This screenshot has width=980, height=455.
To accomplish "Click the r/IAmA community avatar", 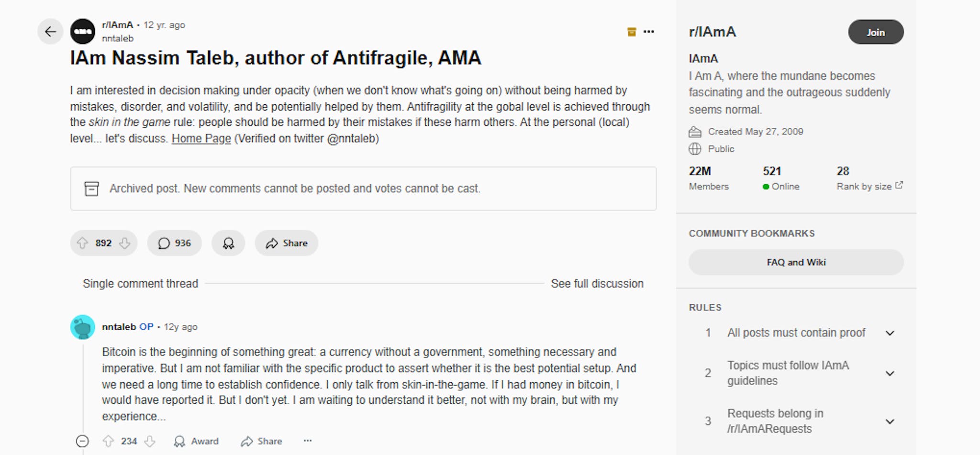I will coord(83,32).
